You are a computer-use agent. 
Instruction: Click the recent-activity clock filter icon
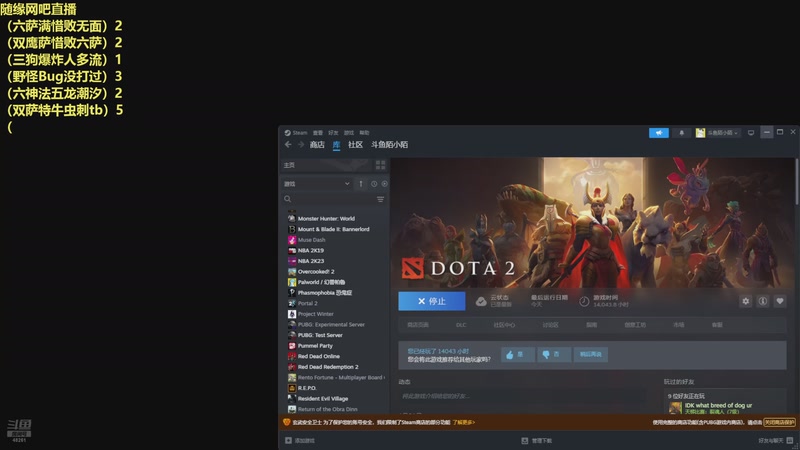point(374,184)
